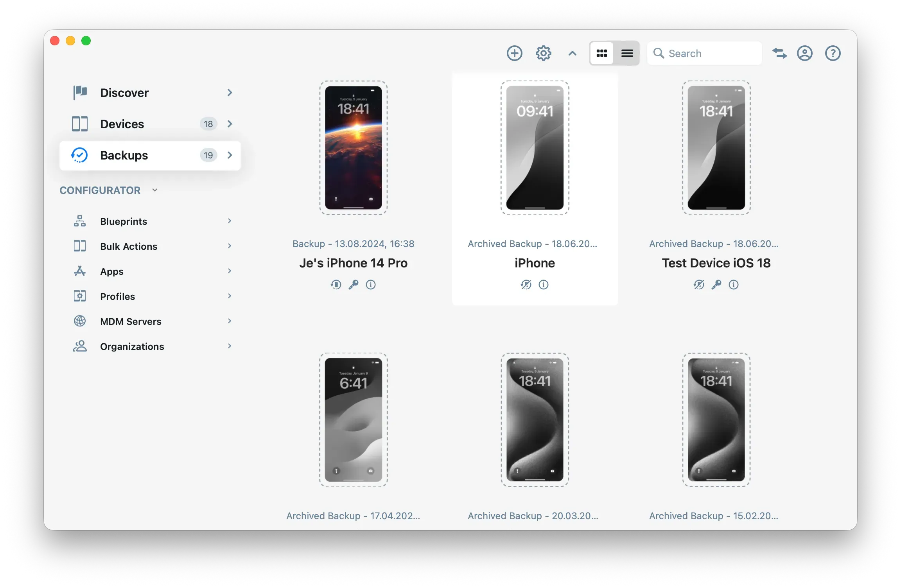901x588 pixels.
Task: Click the add new backup plus icon
Action: click(515, 53)
